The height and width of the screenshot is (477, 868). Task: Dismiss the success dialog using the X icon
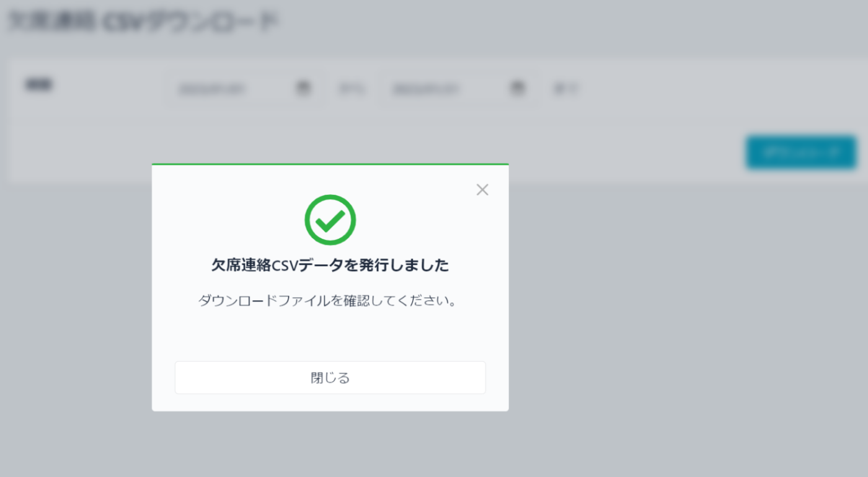point(482,189)
